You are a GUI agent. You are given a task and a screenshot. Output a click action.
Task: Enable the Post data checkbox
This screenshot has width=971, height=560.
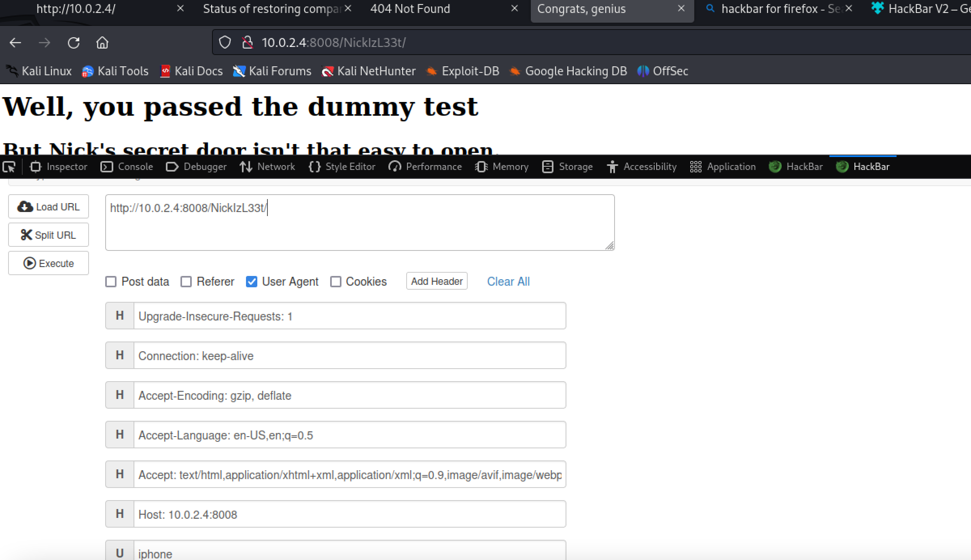coord(111,282)
